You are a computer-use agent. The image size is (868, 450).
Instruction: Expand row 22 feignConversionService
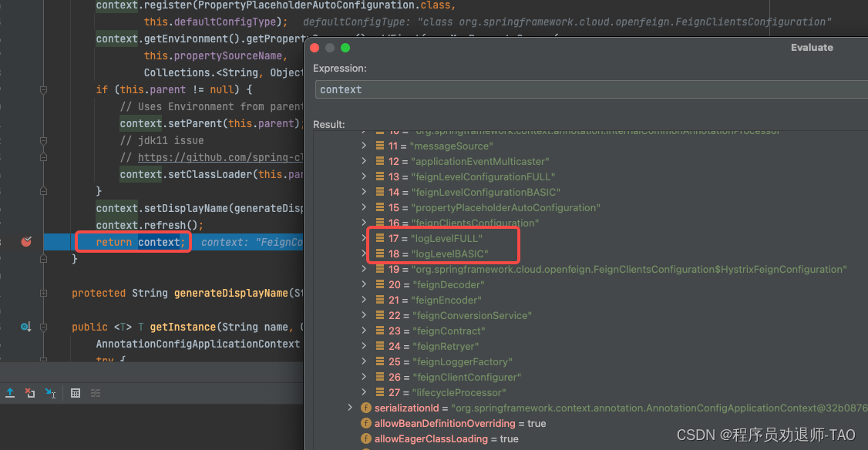364,315
